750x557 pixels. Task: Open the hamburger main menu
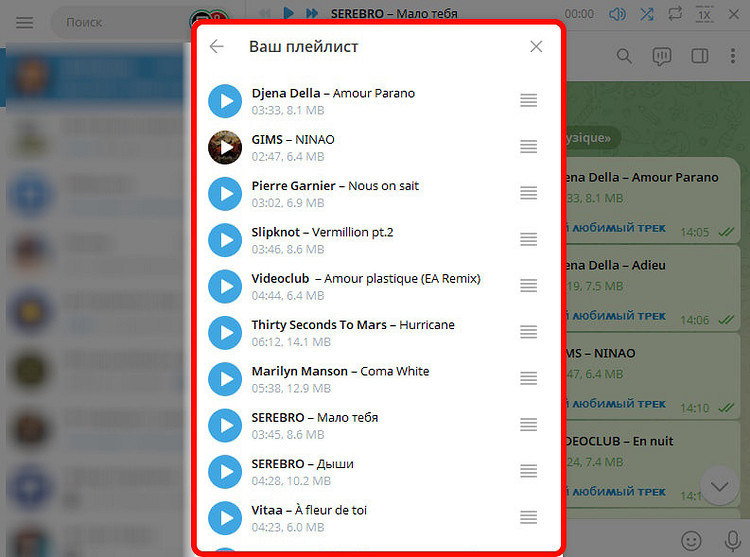(x=24, y=22)
